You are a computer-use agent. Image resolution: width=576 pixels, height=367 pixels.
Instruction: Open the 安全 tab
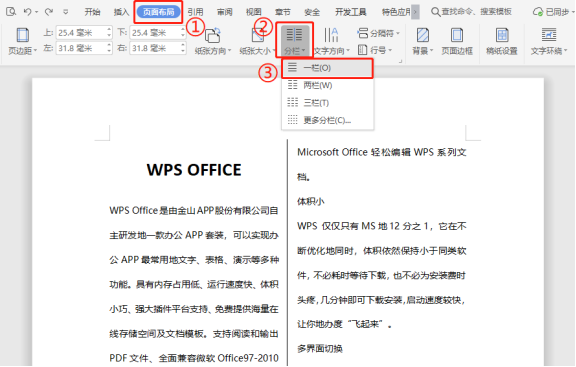tap(312, 12)
